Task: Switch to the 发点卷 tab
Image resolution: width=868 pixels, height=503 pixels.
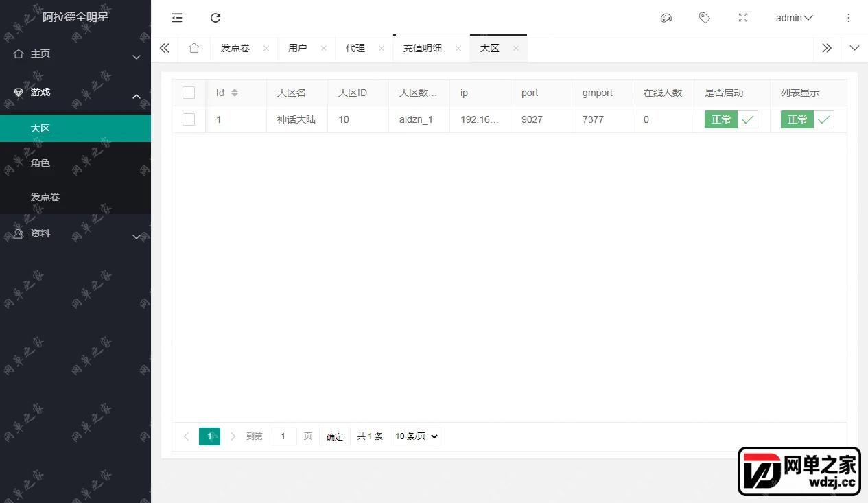Action: click(x=235, y=49)
